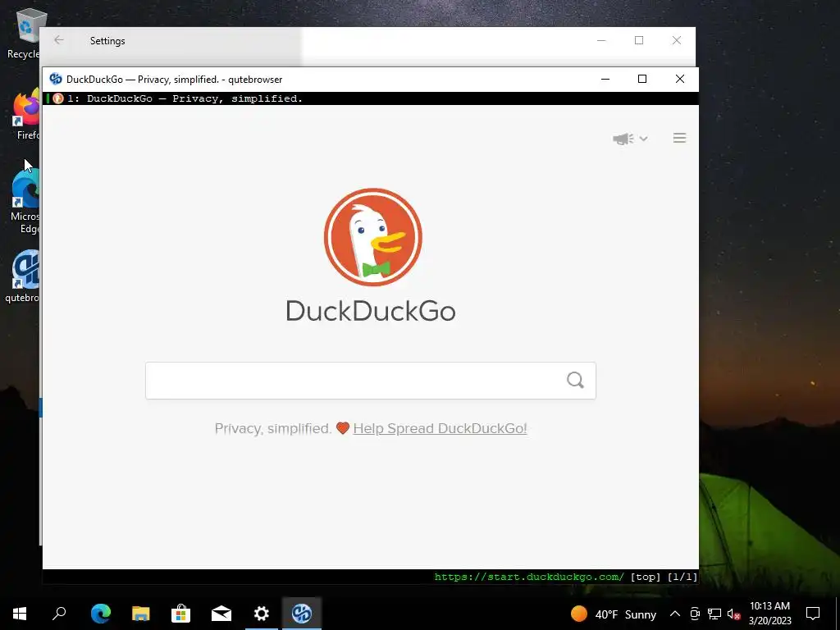Screen dimensions: 840x630
Task: Open the DuckDuckGo hamburger menu
Action: point(679,138)
